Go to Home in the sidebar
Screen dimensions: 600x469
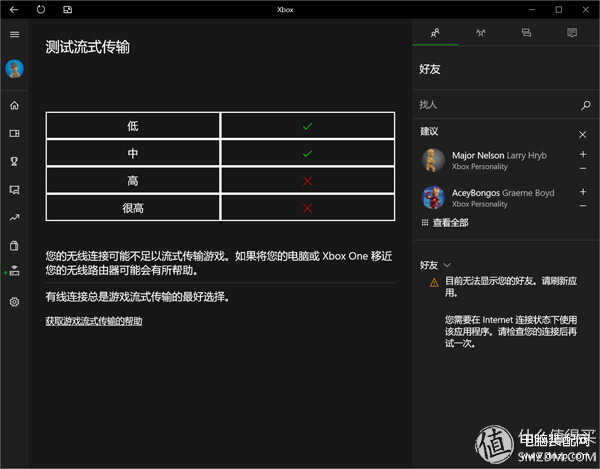point(15,105)
